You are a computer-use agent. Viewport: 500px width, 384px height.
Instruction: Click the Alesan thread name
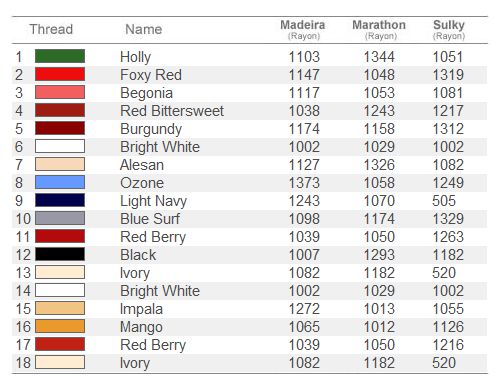click(142, 165)
